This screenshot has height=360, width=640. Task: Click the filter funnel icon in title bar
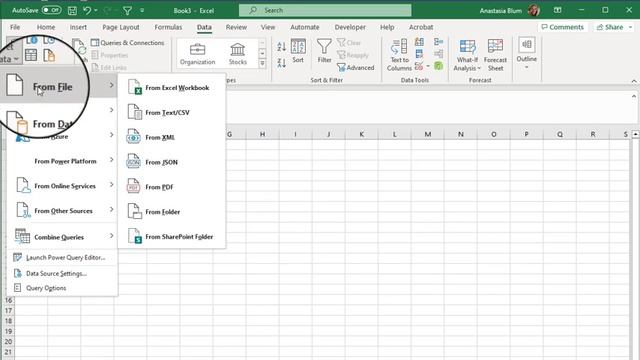(127, 11)
